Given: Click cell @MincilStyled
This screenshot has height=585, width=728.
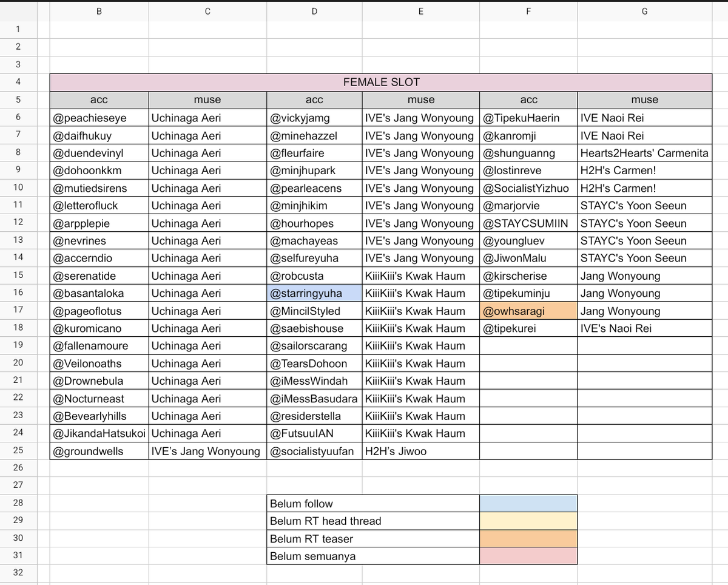Looking at the screenshot, I should [x=314, y=311].
